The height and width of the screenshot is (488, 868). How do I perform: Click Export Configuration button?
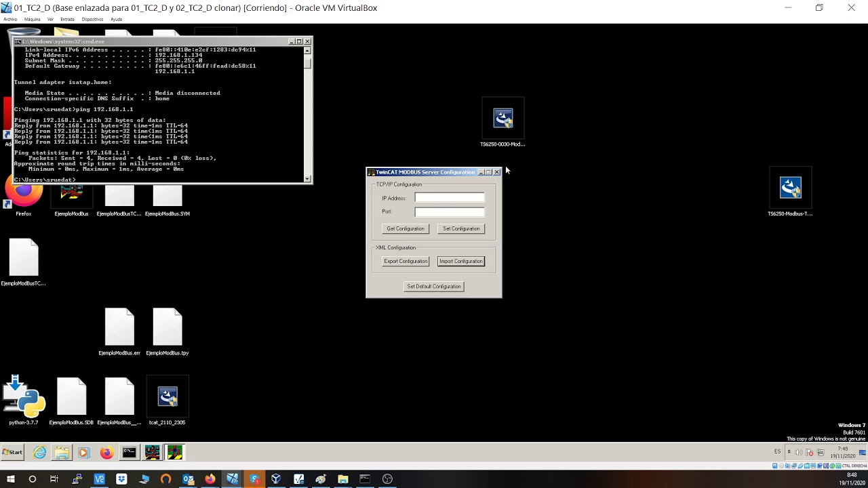(x=406, y=262)
